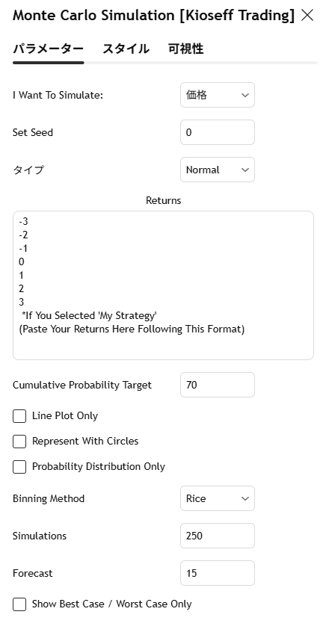
Task: Click the Set Seed input field
Action: [x=217, y=132]
